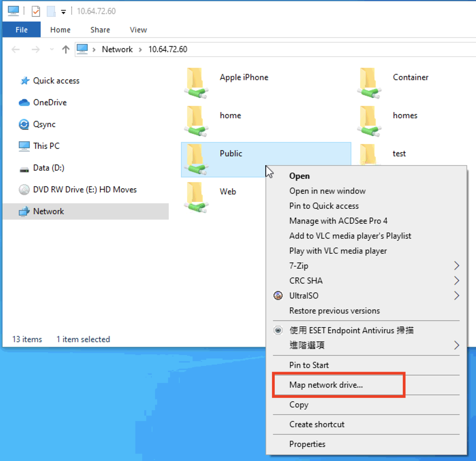This screenshot has height=461, width=476.
Task: Expand the UltraISO submenu
Action: 456,296
